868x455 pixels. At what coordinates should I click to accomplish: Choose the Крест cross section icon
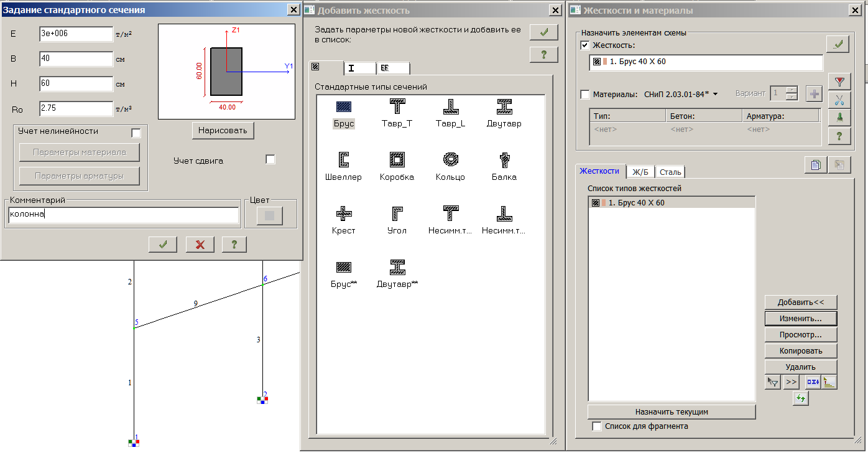[343, 213]
